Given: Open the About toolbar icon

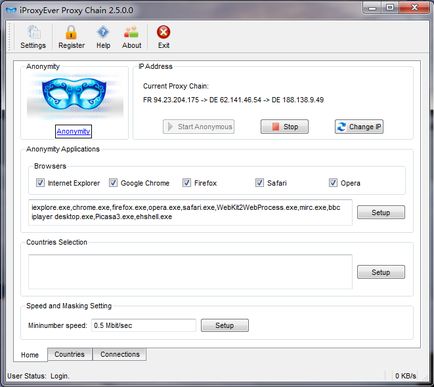Looking at the screenshot, I should point(132,37).
